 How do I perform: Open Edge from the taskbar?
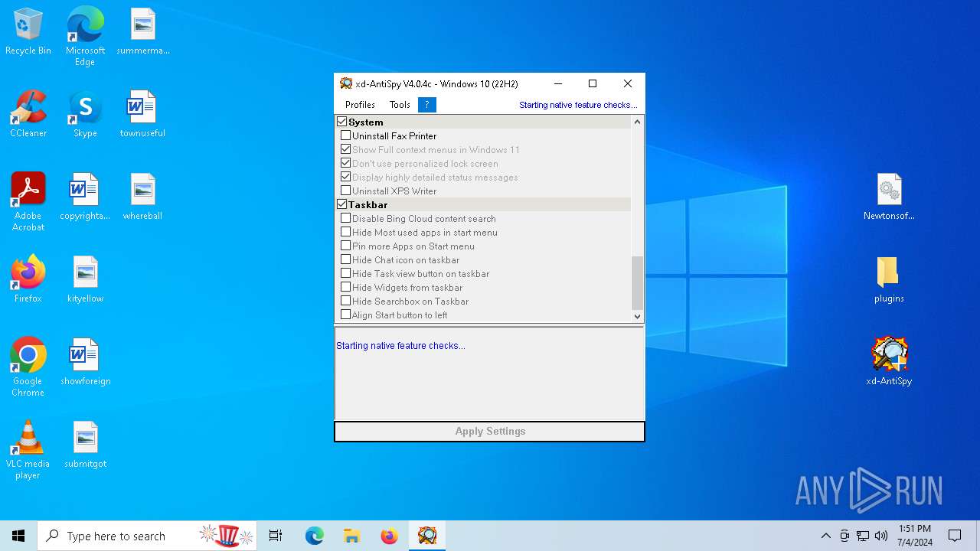click(x=315, y=536)
